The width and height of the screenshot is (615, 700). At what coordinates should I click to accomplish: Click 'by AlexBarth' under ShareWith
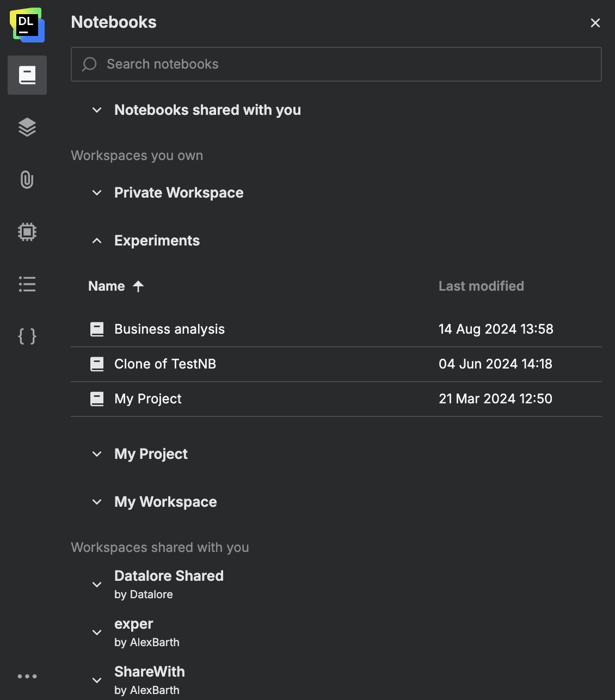tap(147, 690)
